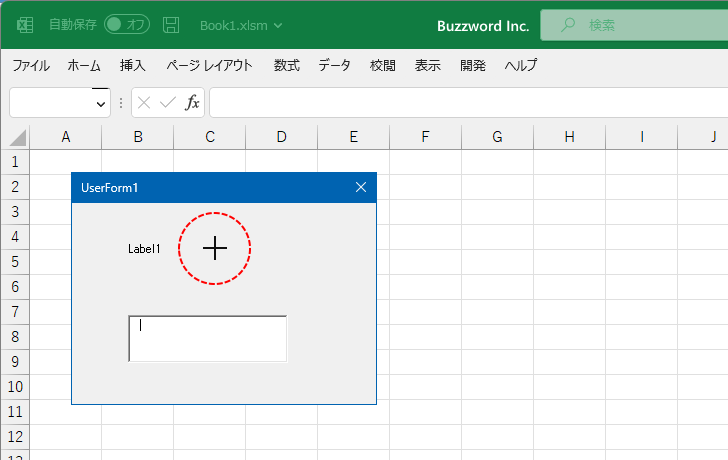Click the formula bar options dots handle
The height and width of the screenshot is (460, 728).
click(121, 103)
